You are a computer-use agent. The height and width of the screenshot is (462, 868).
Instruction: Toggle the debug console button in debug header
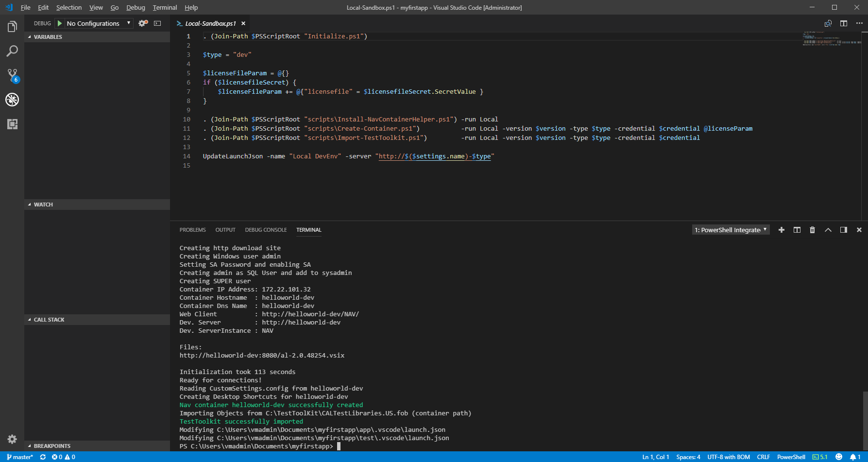(157, 23)
